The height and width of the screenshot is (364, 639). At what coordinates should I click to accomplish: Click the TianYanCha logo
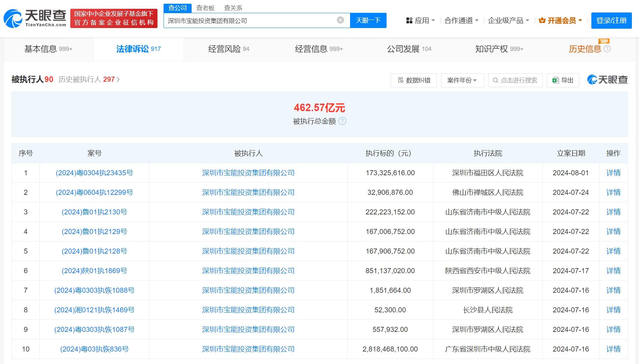[x=35, y=18]
